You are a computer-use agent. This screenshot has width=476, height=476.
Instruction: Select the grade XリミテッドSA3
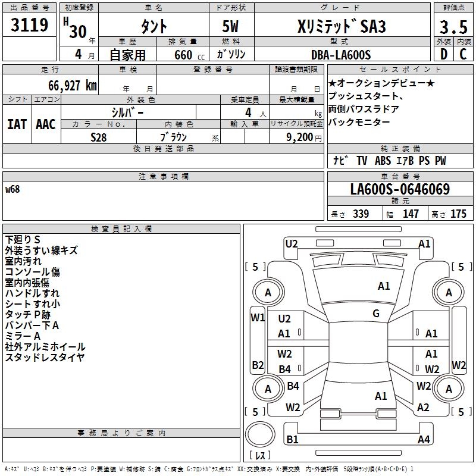point(342,26)
